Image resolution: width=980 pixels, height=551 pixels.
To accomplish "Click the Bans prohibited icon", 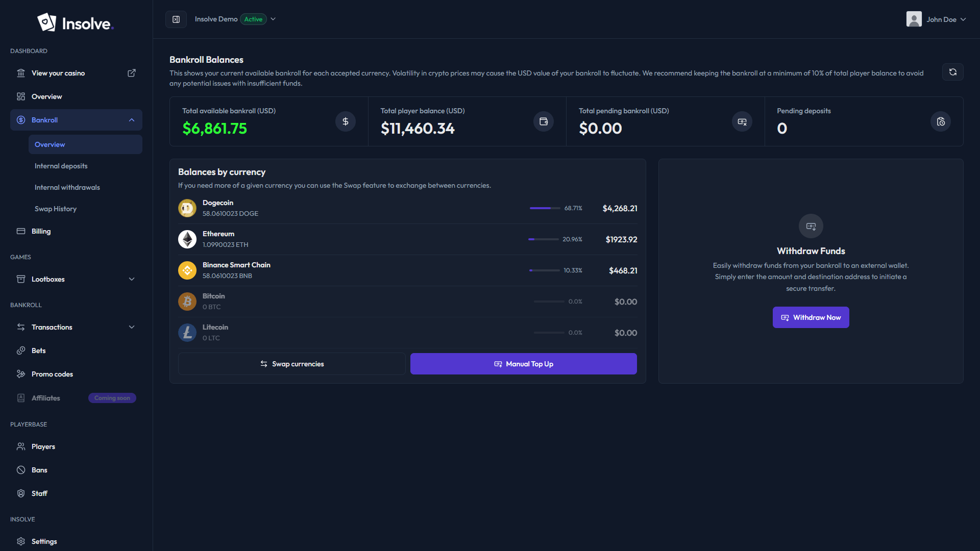I will point(21,470).
